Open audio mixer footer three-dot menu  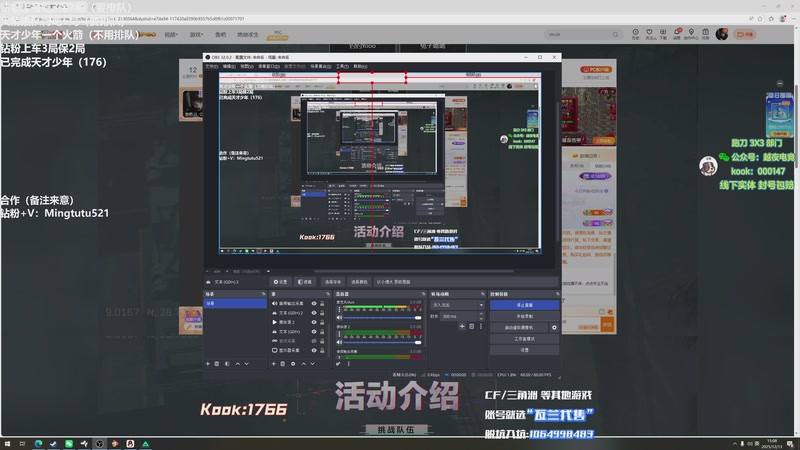pos(348,364)
